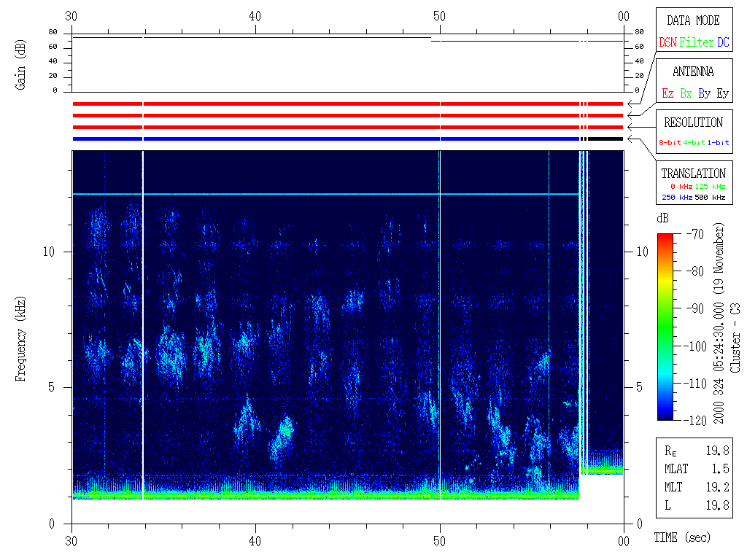This screenshot has width=747, height=560.
Task: Click the -110 value on color scale
Action: 695,384
